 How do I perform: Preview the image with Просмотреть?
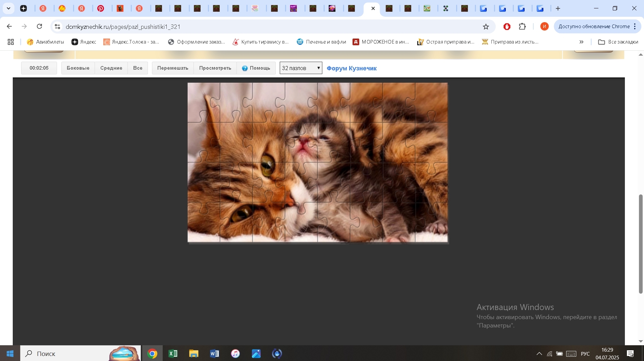215,68
